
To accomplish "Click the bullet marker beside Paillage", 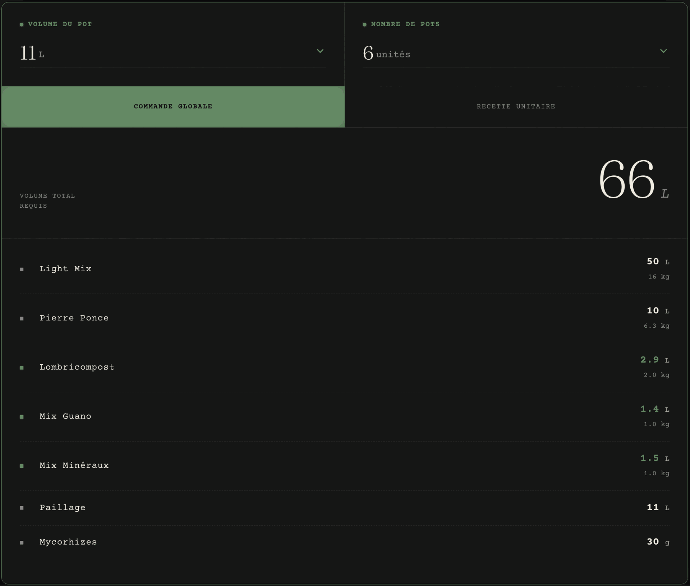I will coord(22,508).
